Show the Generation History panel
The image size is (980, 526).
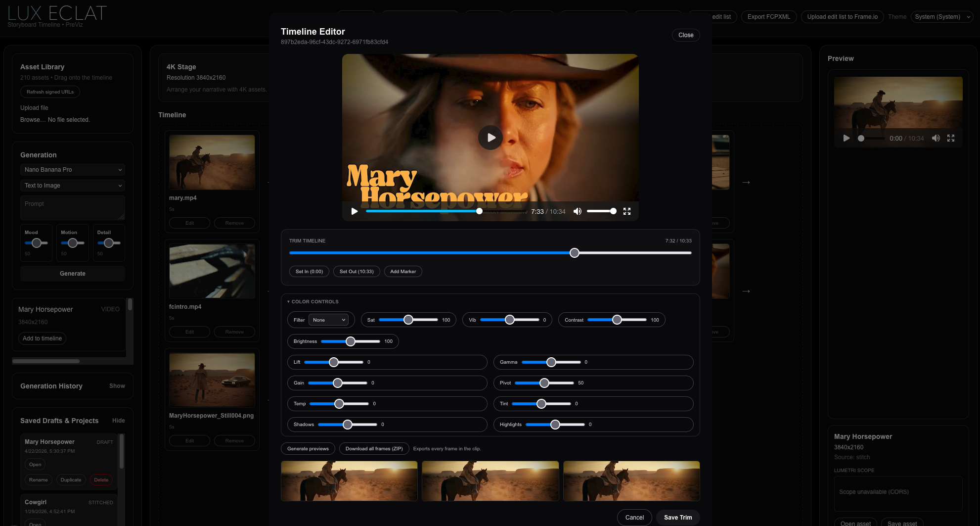point(117,386)
